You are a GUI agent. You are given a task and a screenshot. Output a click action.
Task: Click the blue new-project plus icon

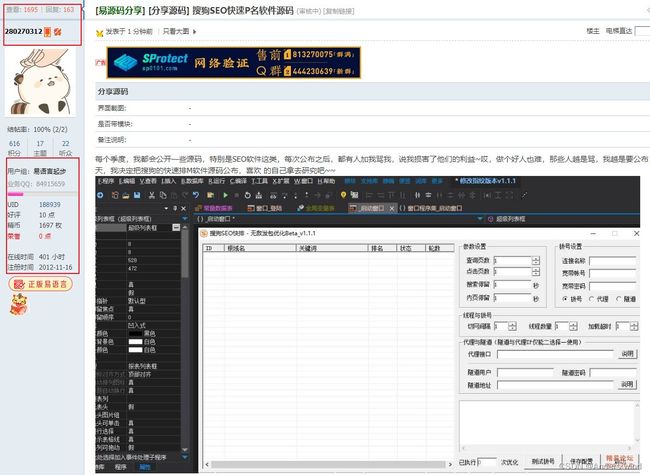[100, 195]
